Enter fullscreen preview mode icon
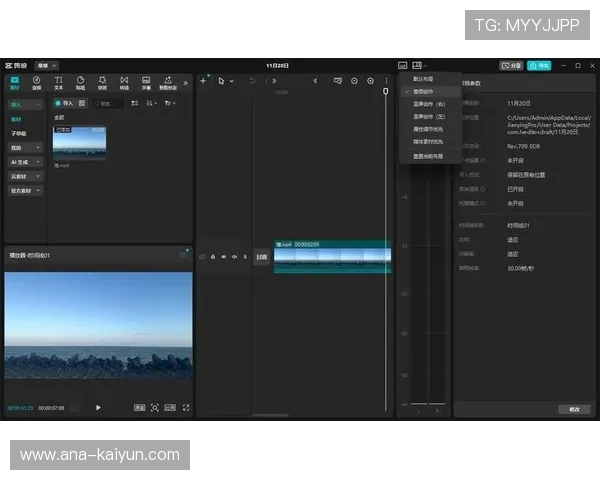Image resolution: width=600 pixels, height=480 pixels. (186, 407)
